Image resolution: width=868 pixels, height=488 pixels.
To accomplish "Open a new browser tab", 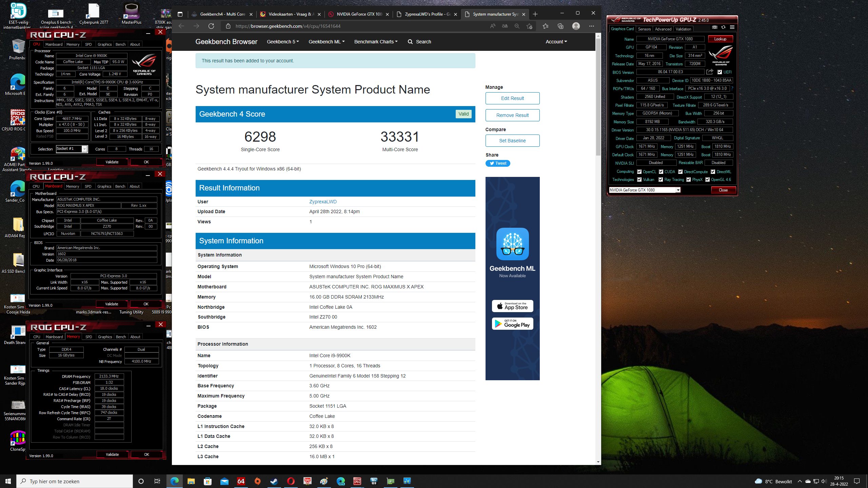I will tap(535, 14).
